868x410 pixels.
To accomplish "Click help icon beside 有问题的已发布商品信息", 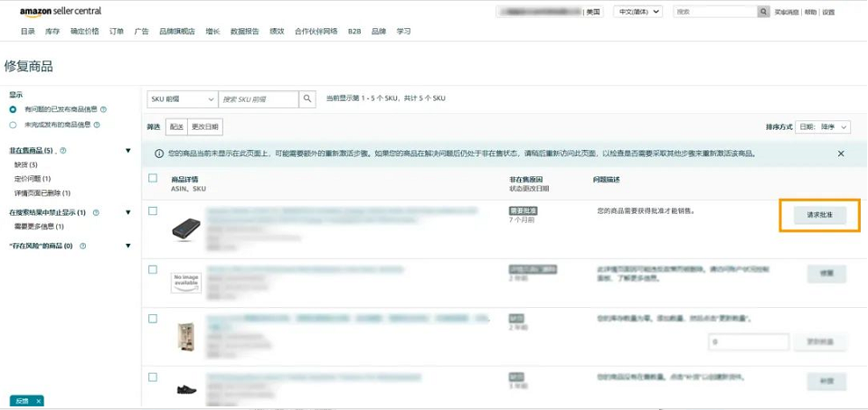I will (103, 109).
